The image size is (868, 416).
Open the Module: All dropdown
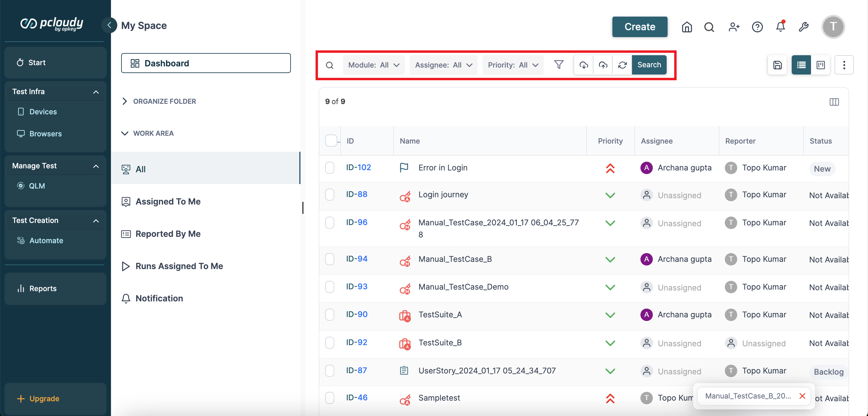click(x=374, y=65)
